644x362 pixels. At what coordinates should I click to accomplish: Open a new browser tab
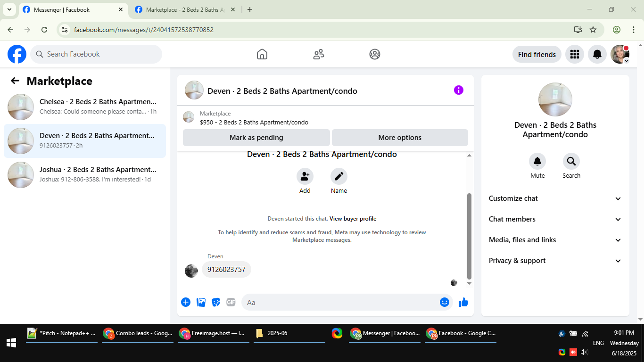(x=250, y=9)
